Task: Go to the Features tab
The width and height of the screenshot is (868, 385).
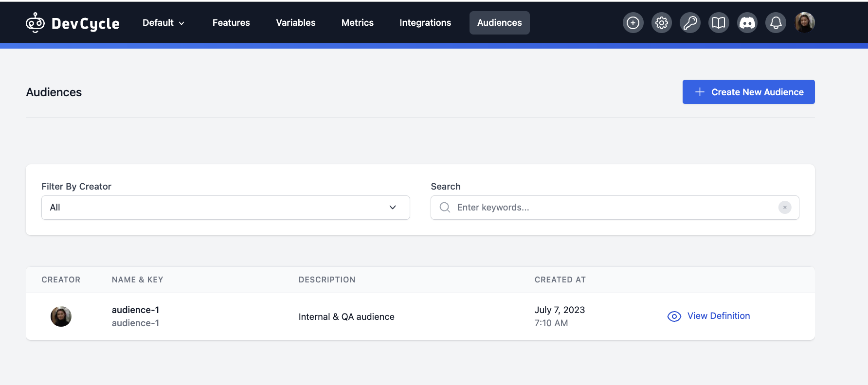Action: (x=231, y=23)
